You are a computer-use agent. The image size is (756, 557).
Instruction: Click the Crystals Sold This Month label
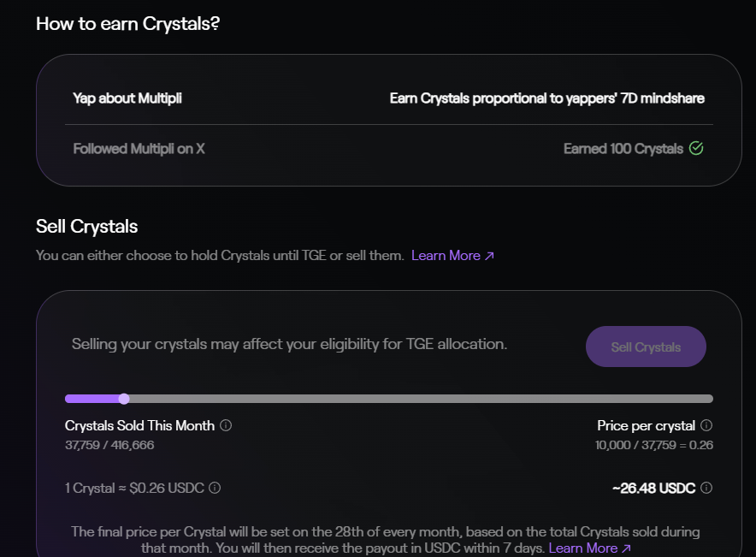(139, 425)
